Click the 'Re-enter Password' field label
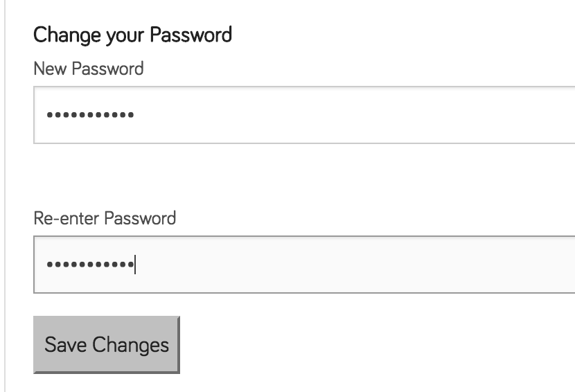 click(105, 218)
